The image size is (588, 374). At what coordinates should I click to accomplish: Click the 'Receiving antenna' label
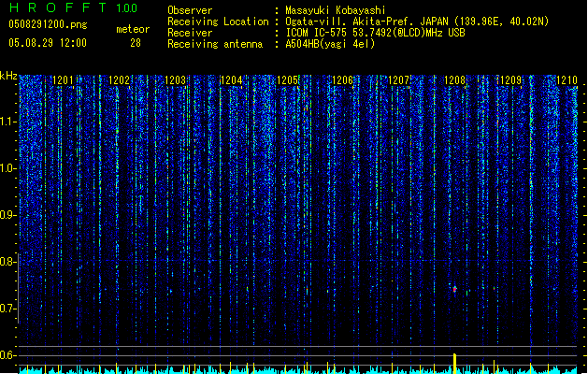(215, 44)
